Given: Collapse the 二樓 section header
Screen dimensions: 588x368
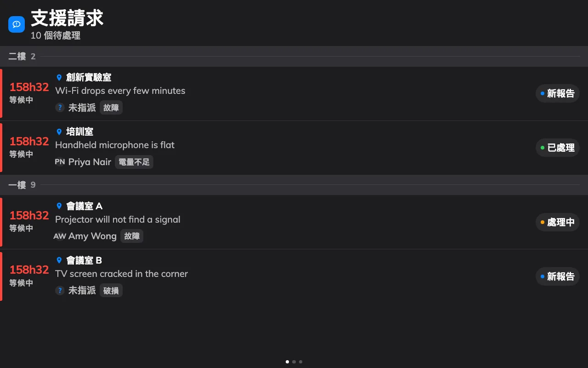Looking at the screenshot, I should click(294, 57).
